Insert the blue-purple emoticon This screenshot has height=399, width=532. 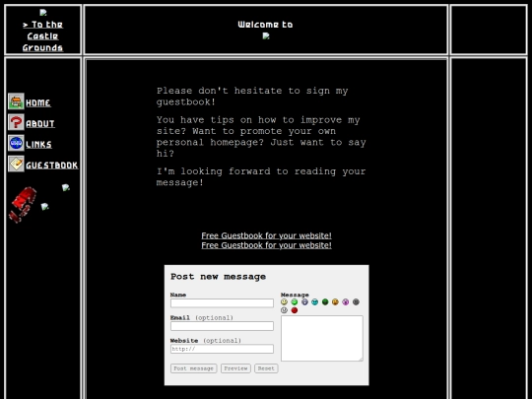(x=304, y=302)
